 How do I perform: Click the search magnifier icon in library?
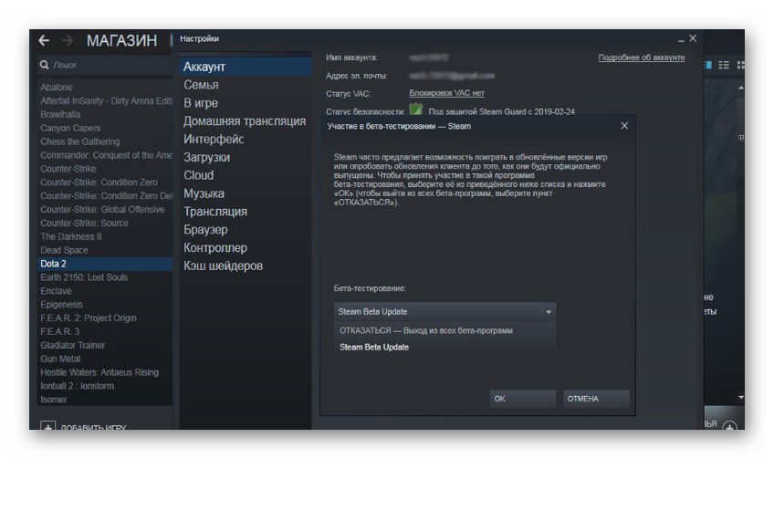[44, 66]
